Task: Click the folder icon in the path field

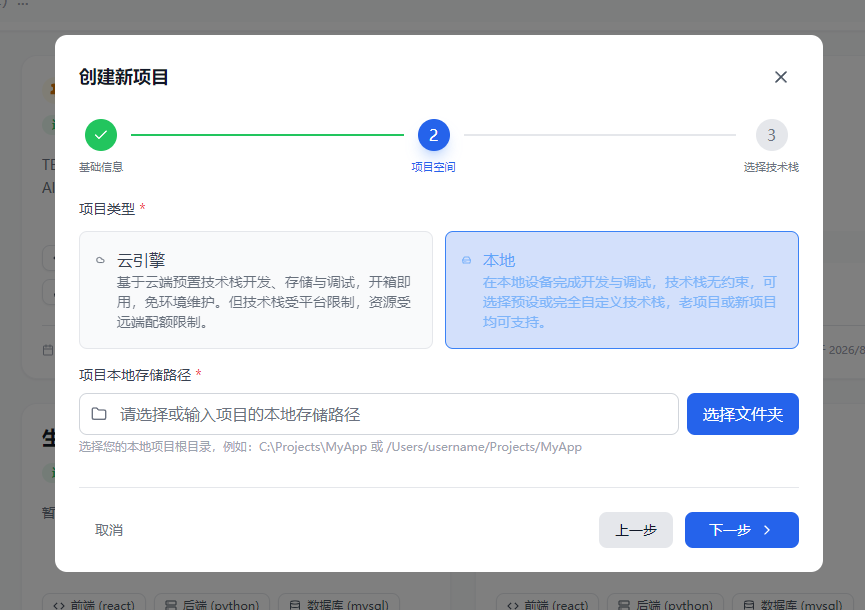Action: (x=99, y=414)
